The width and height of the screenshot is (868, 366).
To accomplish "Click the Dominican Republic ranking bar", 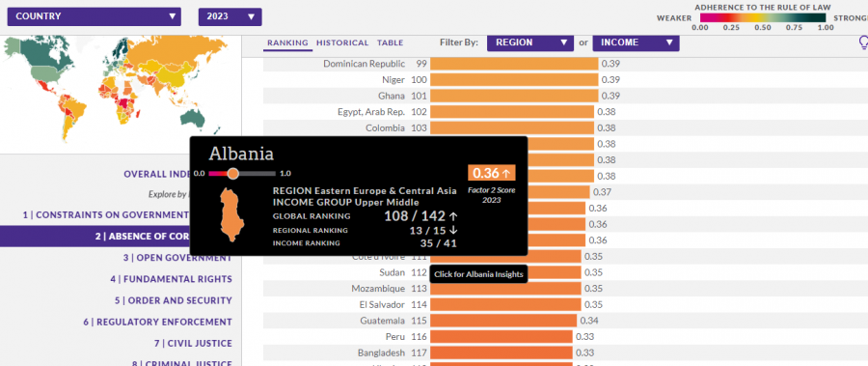I will click(x=514, y=64).
